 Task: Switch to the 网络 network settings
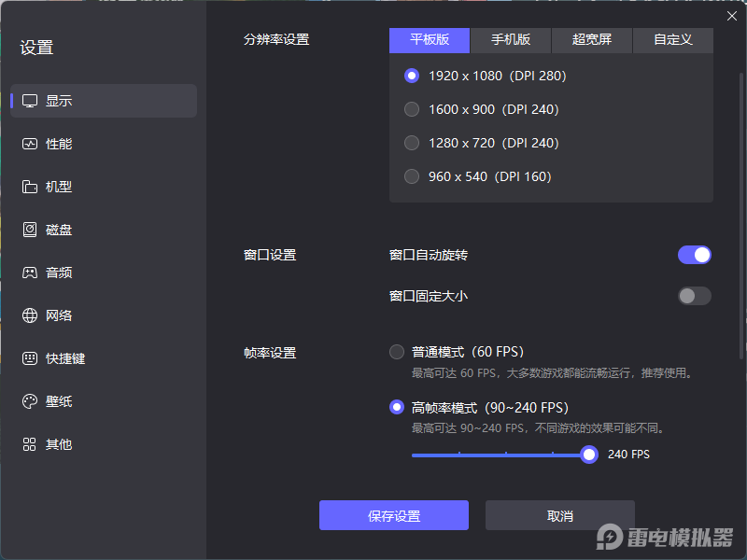(x=58, y=315)
